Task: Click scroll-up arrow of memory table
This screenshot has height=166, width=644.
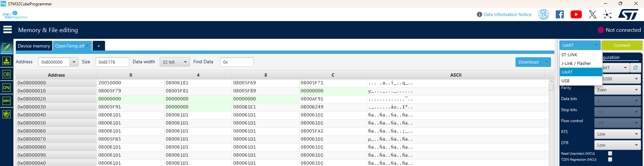Action: click(551, 81)
